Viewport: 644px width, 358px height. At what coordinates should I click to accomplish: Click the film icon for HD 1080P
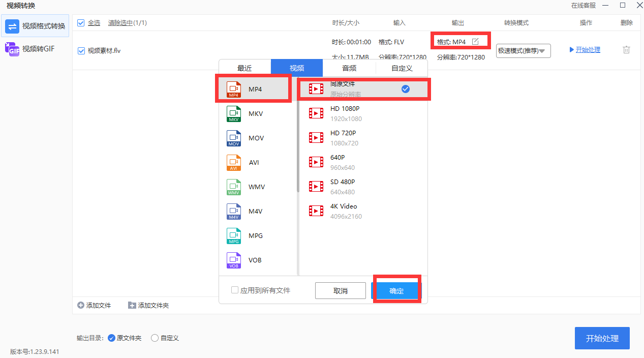(316, 113)
